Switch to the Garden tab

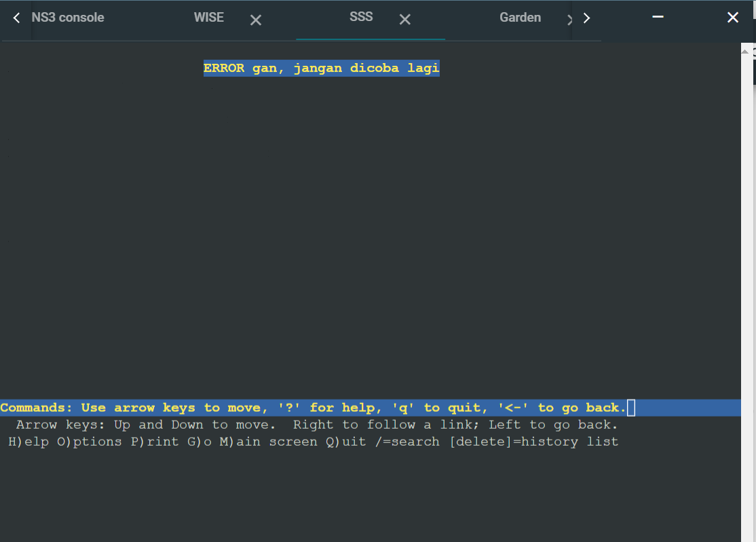click(x=520, y=17)
